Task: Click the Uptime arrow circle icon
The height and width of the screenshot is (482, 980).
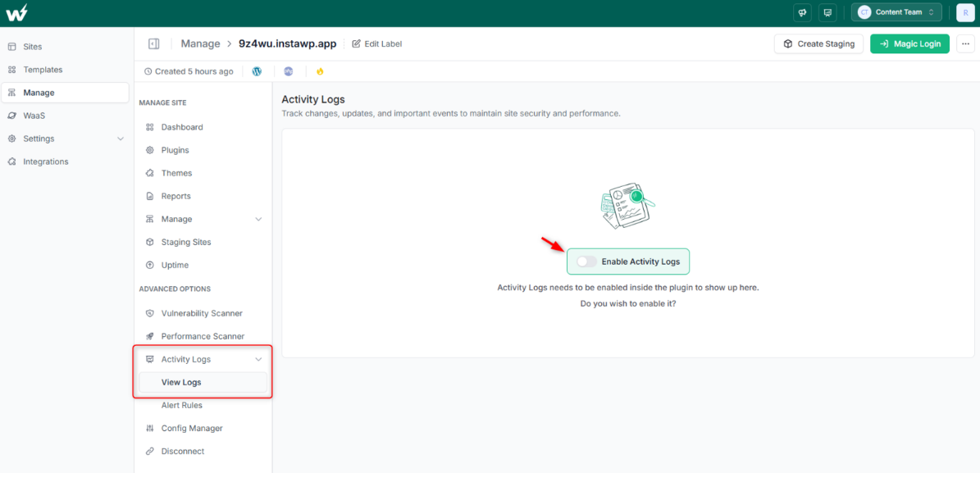Action: tap(150, 266)
